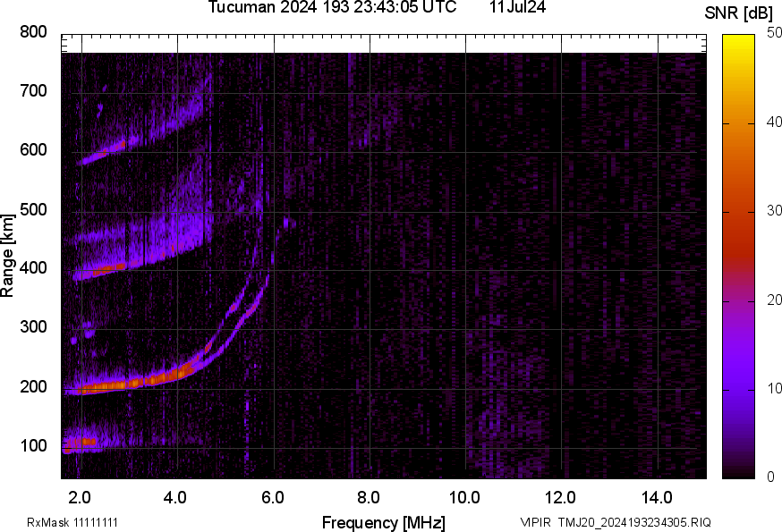Screen dimensions: 782x532
Task: Click the 8.0 tick on the frequency axis
Action: pyautogui.click(x=369, y=496)
